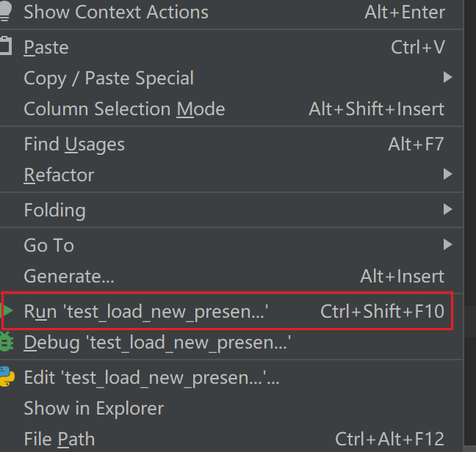
Task: Click the green Run triangle icon
Action: point(8,311)
